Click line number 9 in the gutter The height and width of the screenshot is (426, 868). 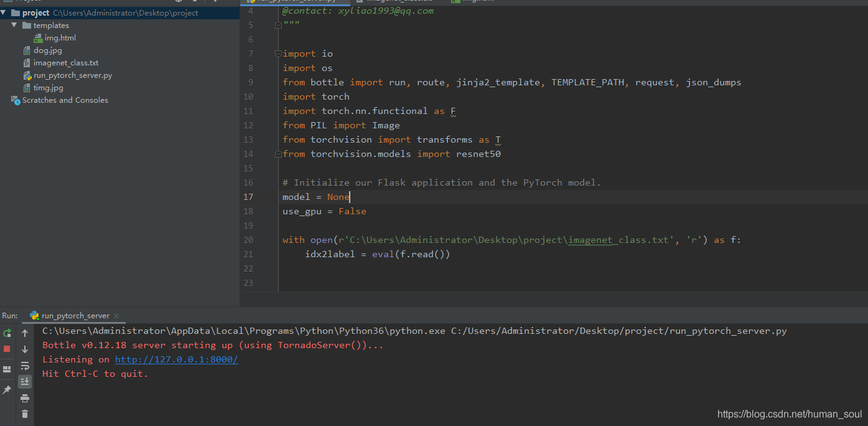click(x=251, y=82)
